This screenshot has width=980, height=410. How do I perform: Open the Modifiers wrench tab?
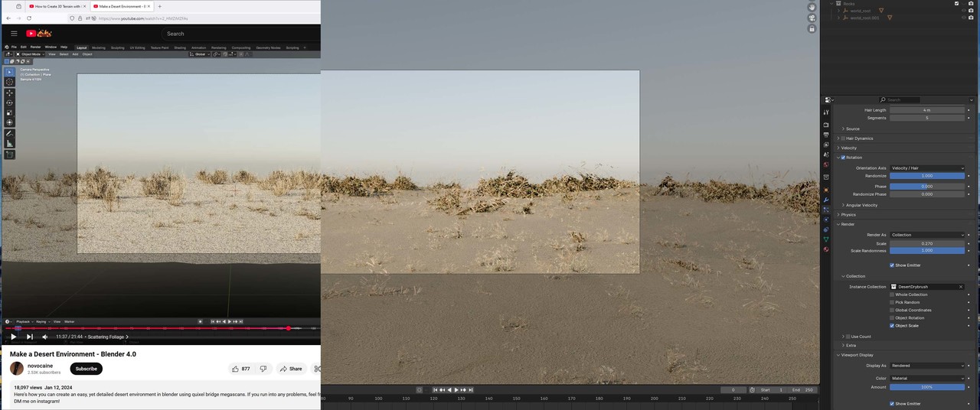[826, 200]
